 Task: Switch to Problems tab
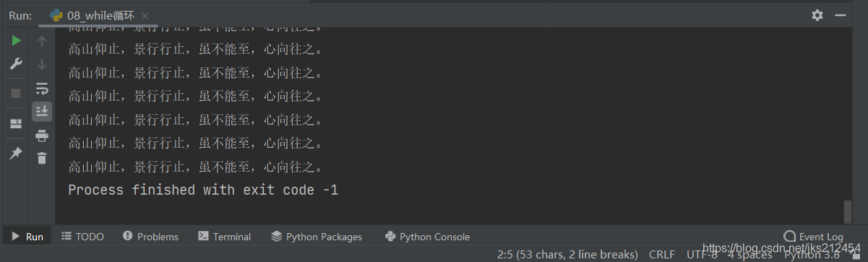pyautogui.click(x=150, y=237)
